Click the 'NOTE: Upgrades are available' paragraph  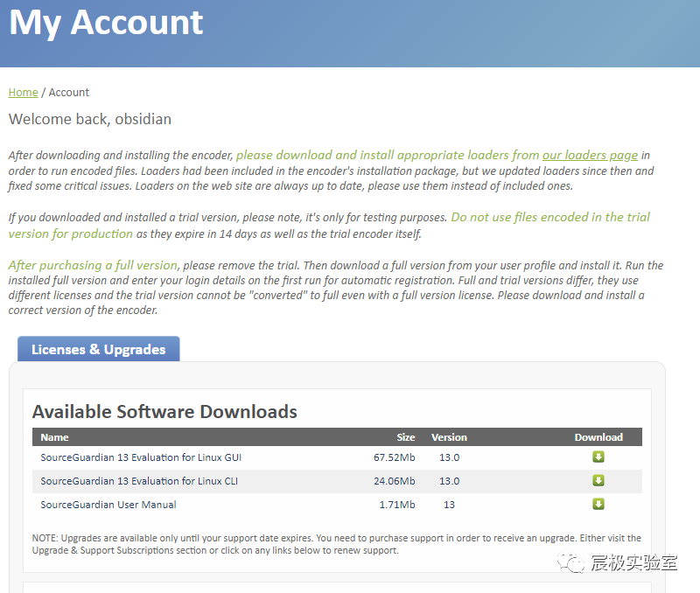pos(337,544)
